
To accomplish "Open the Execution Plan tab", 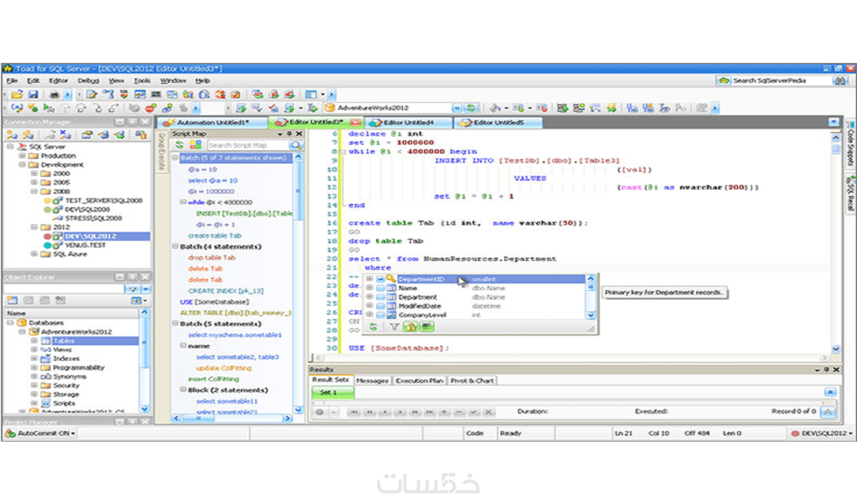I will pyautogui.click(x=419, y=381).
